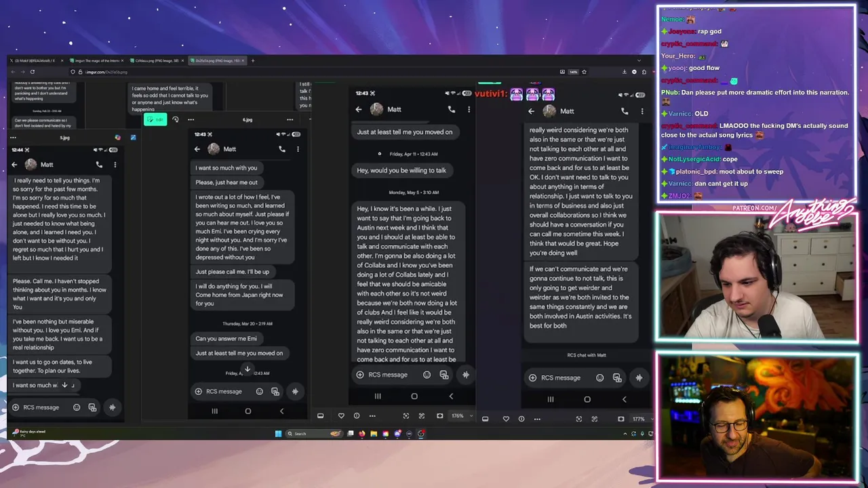This screenshot has width=868, height=488.
Task: Click the browser reload button
Action: click(x=32, y=72)
